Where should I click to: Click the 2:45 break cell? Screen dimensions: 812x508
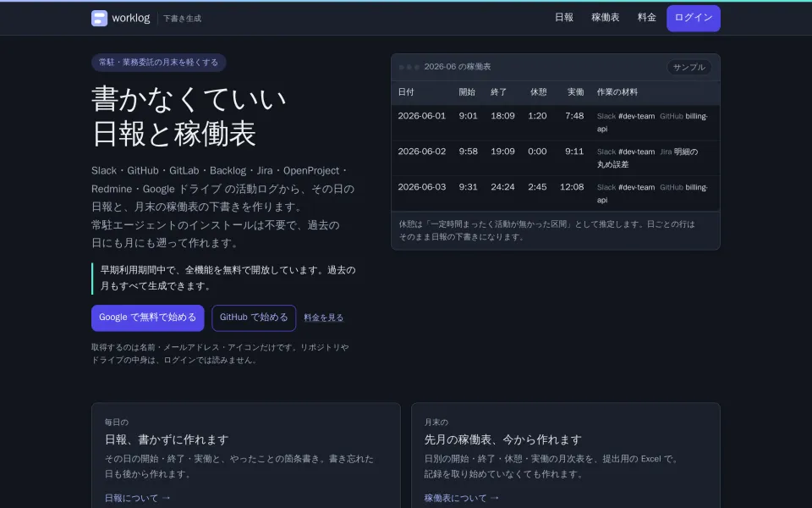(537, 187)
